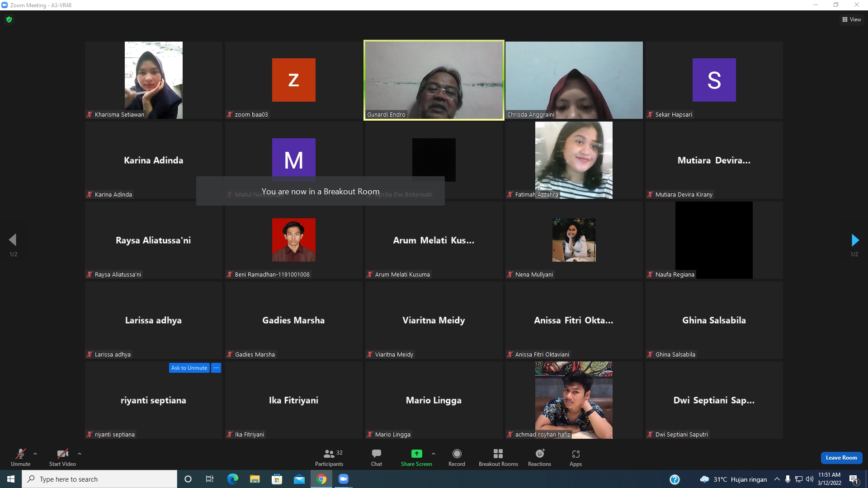The image size is (868, 488).
Task: Select Fatimah Azzahra's video tile
Action: pyautogui.click(x=574, y=160)
